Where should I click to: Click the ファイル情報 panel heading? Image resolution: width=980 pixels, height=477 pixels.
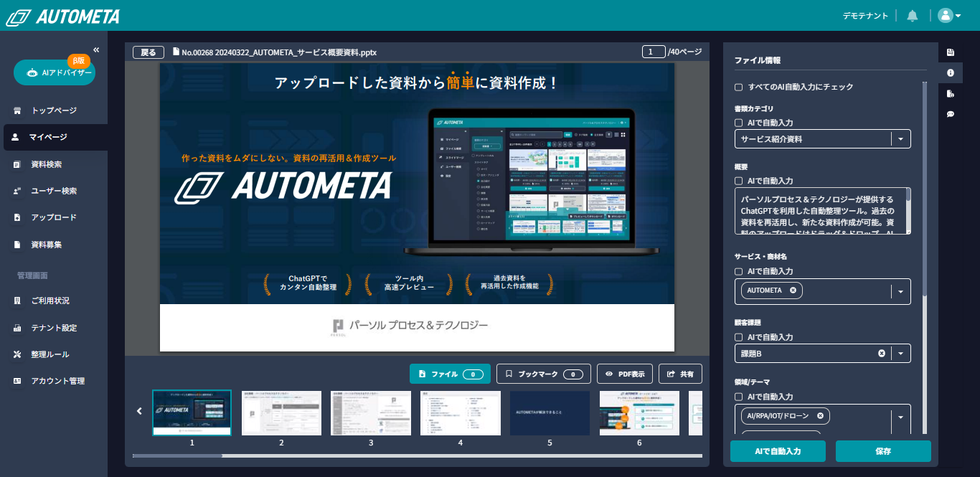758,61
